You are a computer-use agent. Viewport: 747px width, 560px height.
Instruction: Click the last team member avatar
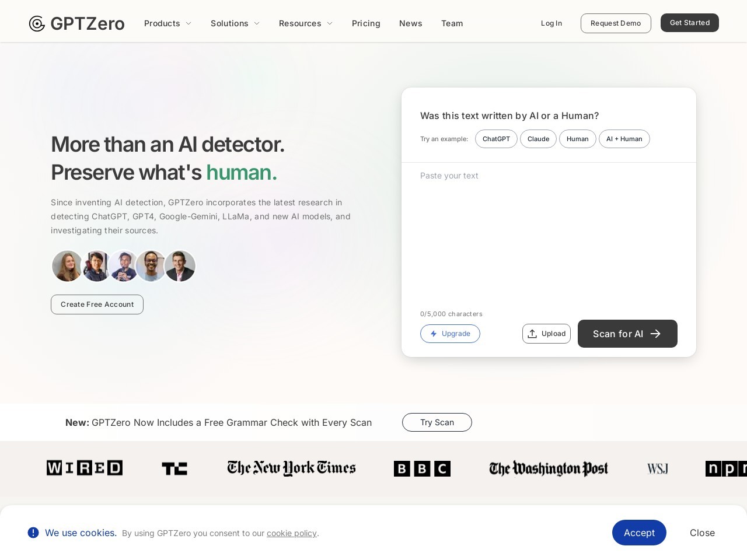(180, 266)
